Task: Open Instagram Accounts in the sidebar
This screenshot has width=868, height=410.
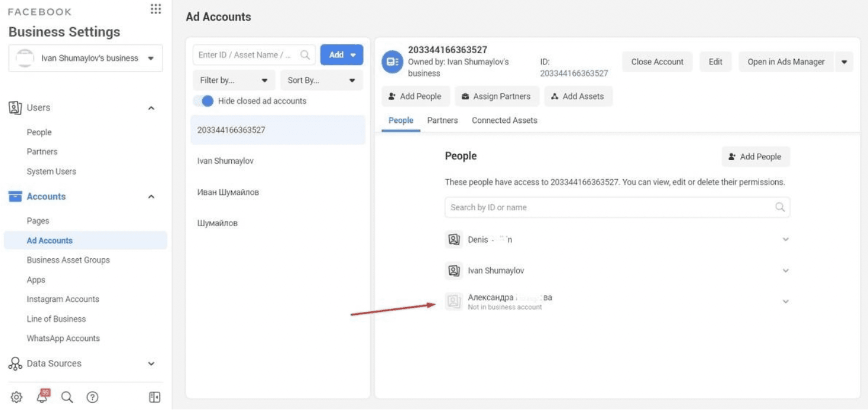Action: click(63, 300)
